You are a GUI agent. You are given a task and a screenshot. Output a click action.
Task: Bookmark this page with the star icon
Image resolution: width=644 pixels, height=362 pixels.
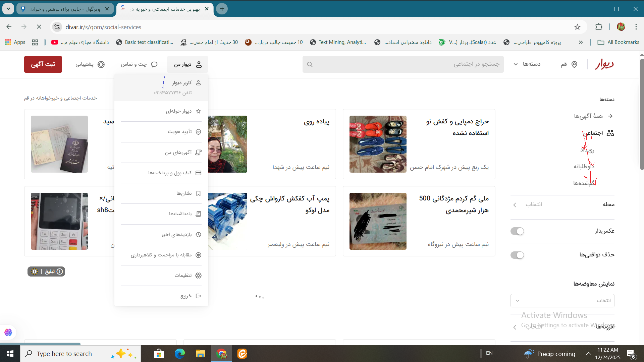pos(577,27)
